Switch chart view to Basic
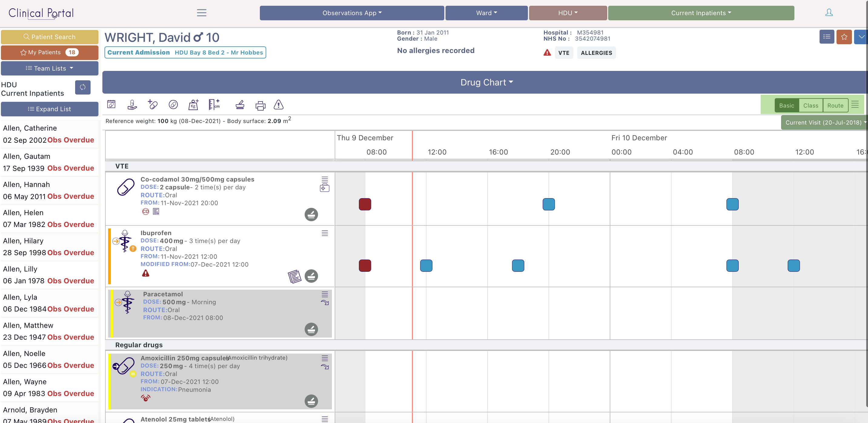 point(787,105)
